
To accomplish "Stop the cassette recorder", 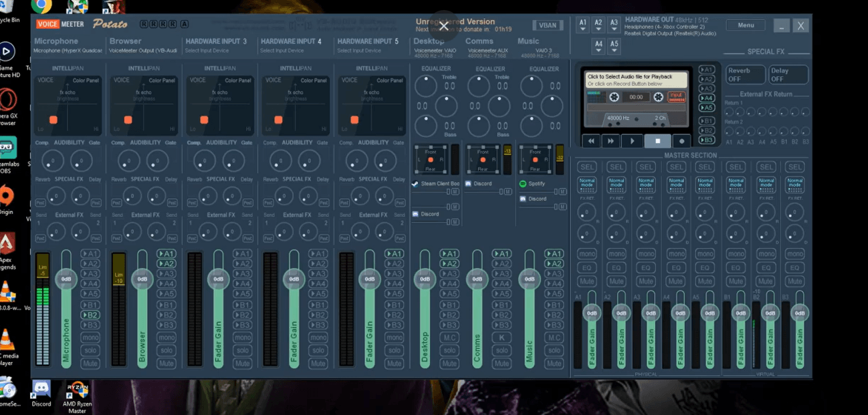I will (657, 141).
